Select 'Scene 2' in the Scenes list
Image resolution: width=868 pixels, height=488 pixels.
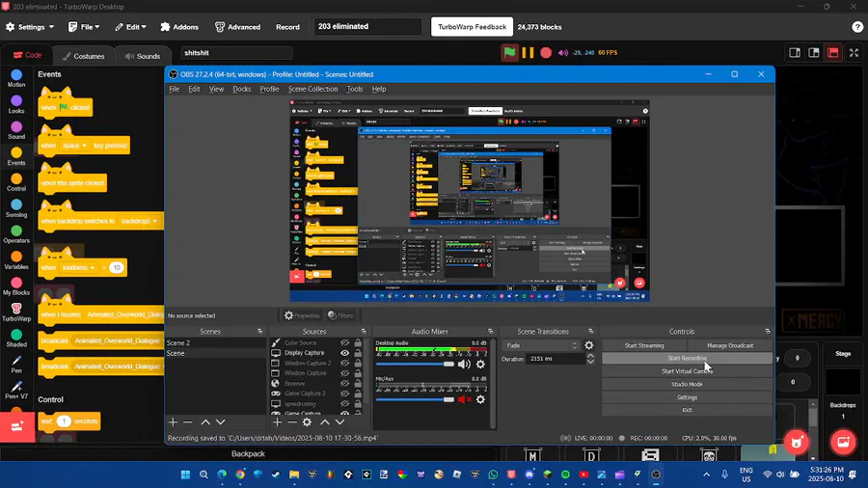pyautogui.click(x=216, y=343)
